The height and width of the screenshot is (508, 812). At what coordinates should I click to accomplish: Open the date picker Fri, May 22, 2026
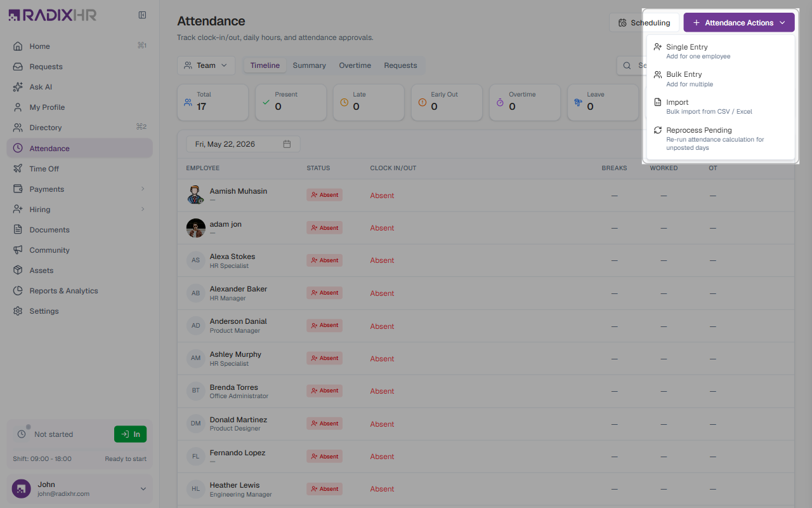click(x=243, y=144)
